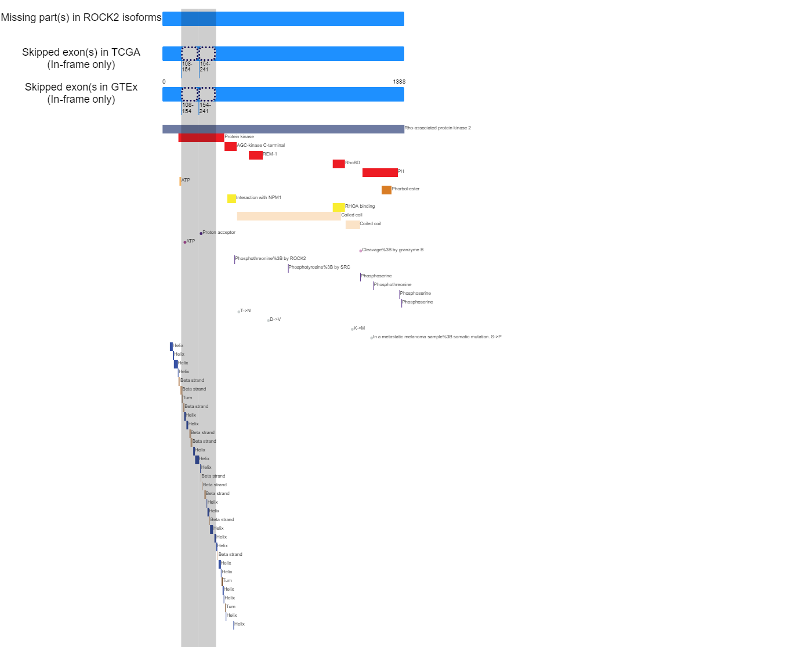Click Phosphothreonine by ROCK2 site marker
This screenshot has height=647, width=812.
point(235,259)
